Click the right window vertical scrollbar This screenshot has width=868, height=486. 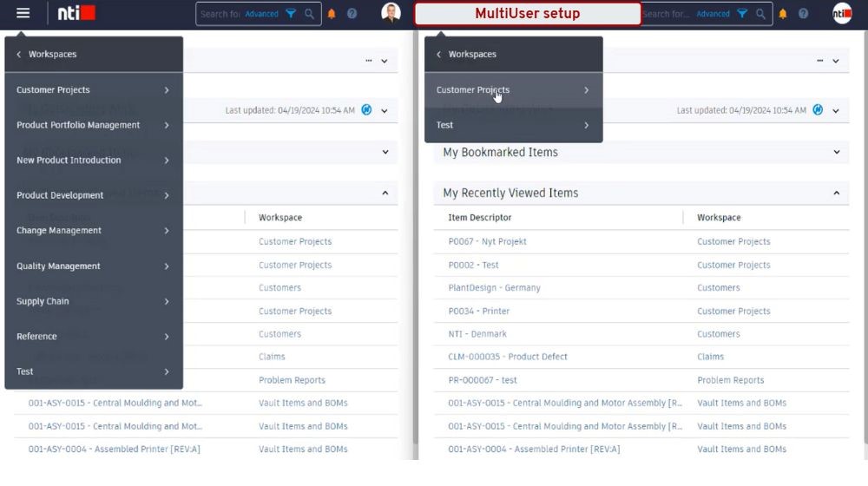[865, 238]
